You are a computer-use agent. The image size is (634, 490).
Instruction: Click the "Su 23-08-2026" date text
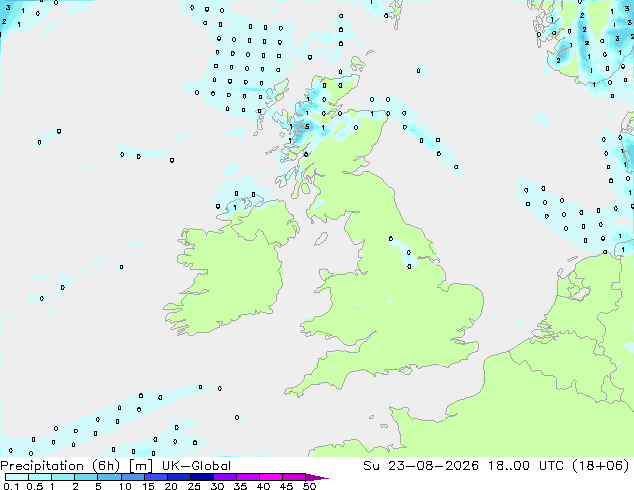click(x=421, y=466)
